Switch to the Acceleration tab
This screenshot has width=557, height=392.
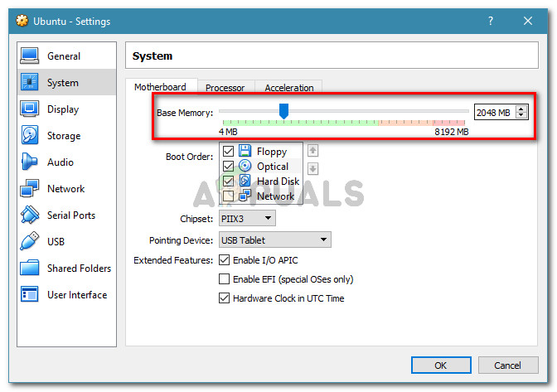289,88
